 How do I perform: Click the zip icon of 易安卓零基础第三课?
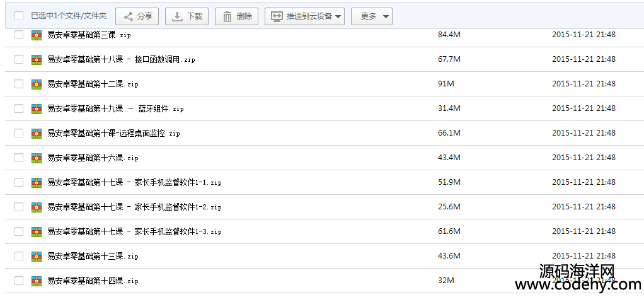37,35
